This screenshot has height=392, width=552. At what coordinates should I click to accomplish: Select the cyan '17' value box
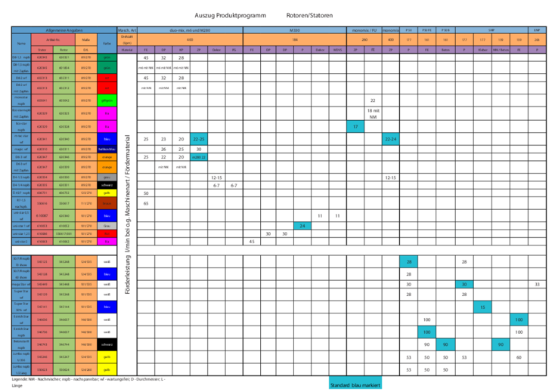(355, 127)
